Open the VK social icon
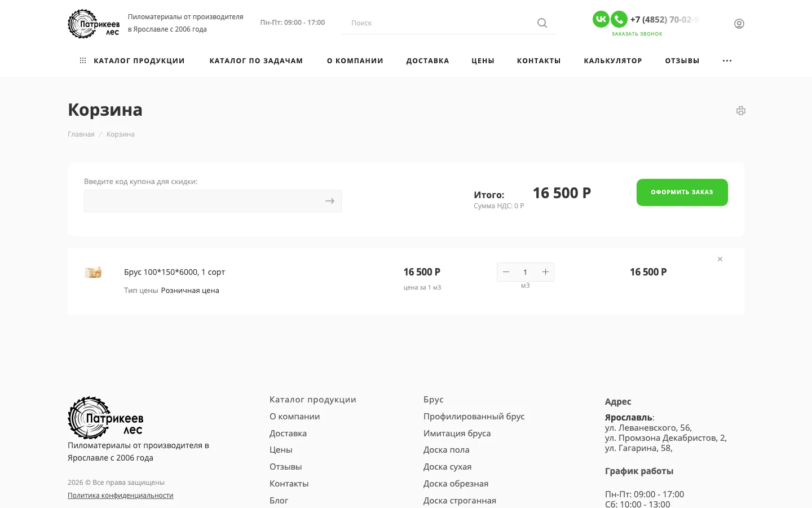This screenshot has width=812, height=508. tap(601, 19)
